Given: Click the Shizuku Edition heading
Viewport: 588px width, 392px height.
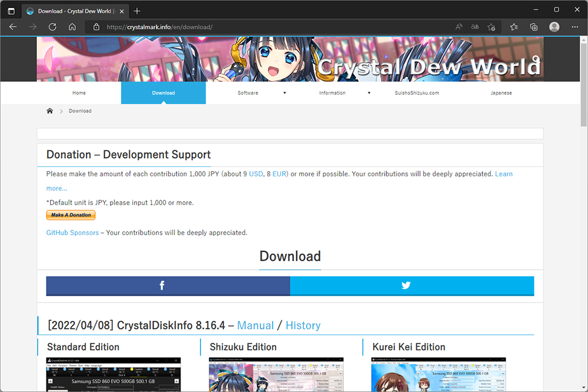Looking at the screenshot, I should click(x=243, y=347).
